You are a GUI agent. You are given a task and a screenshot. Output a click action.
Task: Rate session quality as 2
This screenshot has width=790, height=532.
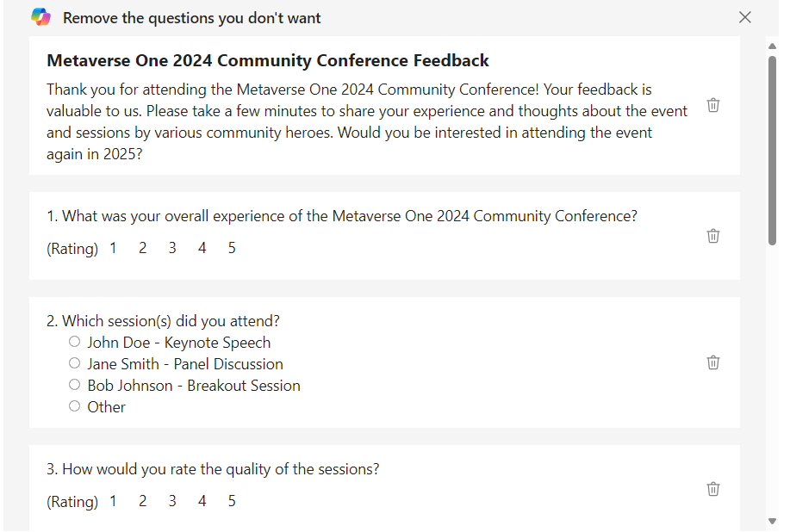pyautogui.click(x=142, y=501)
